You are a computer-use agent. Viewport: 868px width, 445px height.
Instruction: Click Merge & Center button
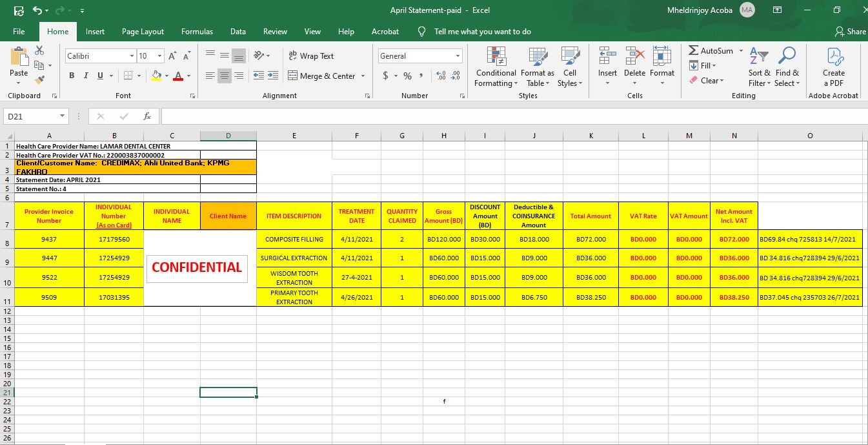[322, 76]
